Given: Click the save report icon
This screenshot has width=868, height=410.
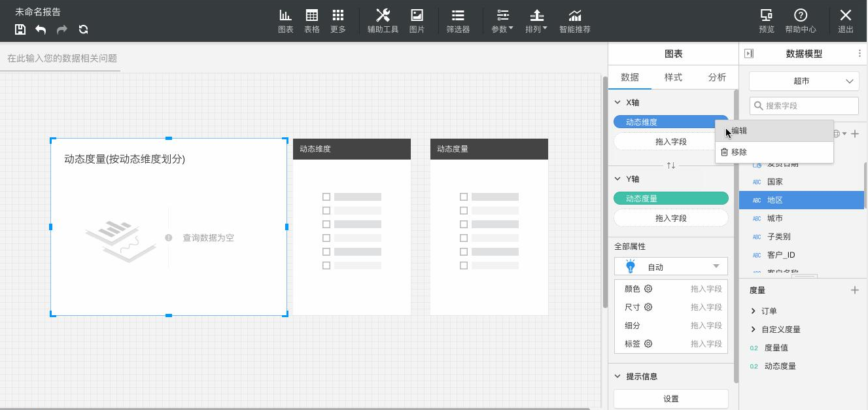Looking at the screenshot, I should tap(20, 29).
